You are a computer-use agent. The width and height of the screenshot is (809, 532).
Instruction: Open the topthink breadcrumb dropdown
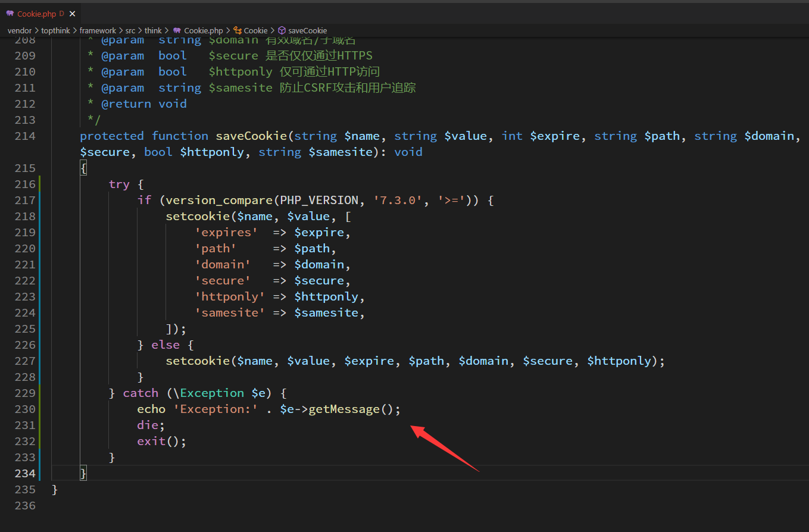pos(55,30)
